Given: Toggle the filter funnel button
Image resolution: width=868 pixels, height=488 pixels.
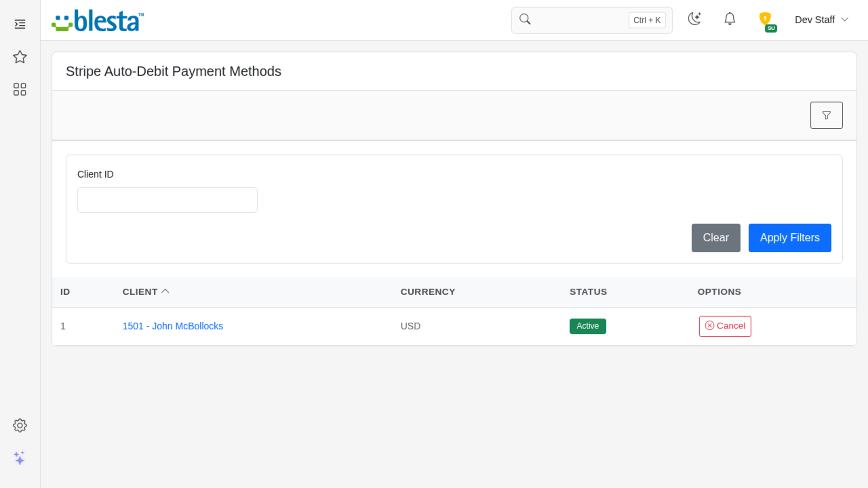Looking at the screenshot, I should (826, 115).
